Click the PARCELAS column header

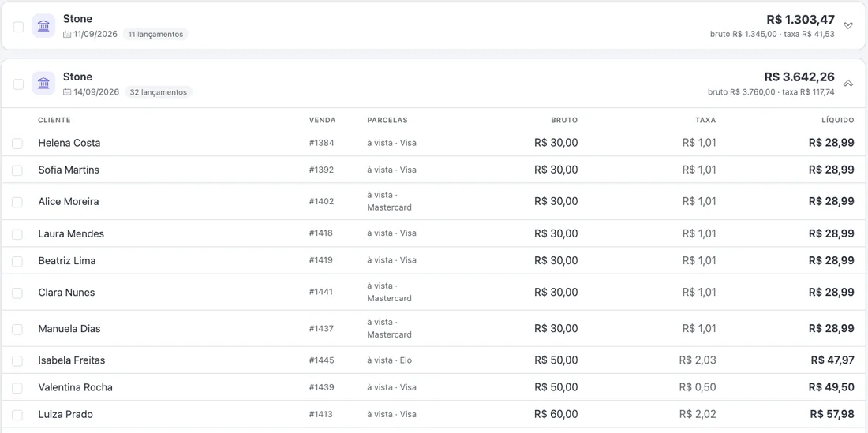(387, 120)
